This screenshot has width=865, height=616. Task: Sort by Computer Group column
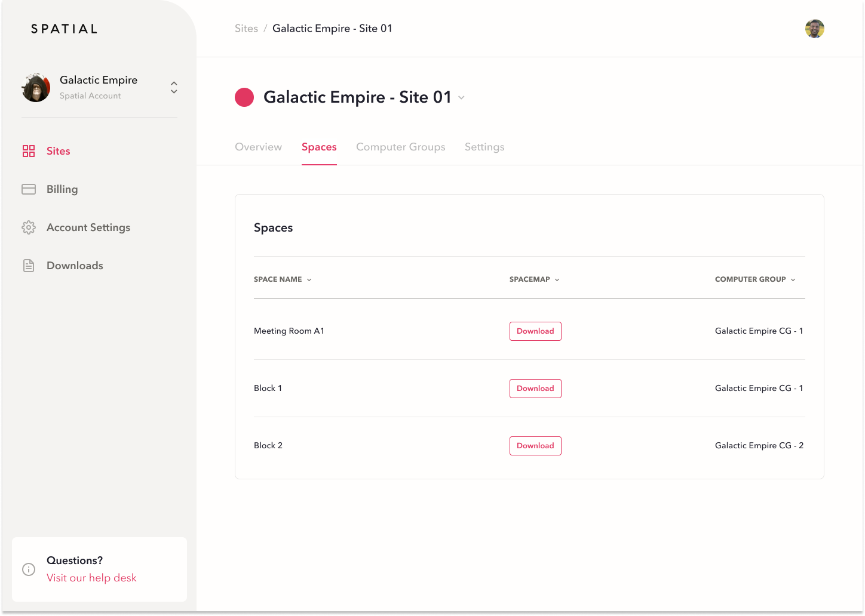click(755, 279)
